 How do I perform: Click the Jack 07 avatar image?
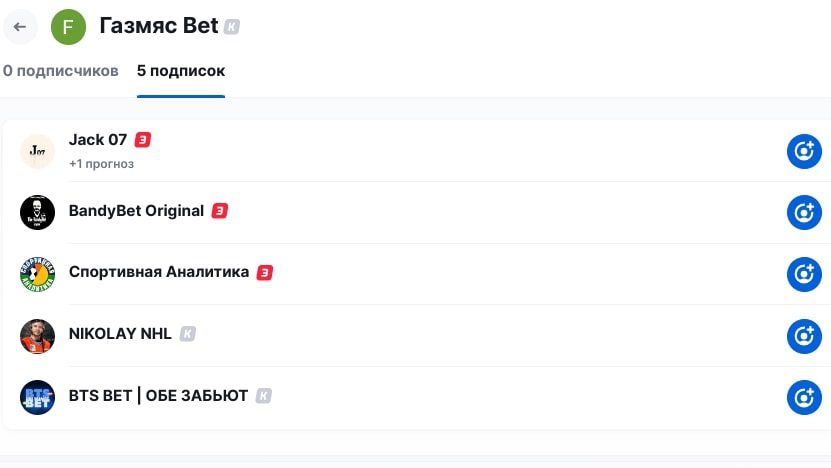pos(38,151)
